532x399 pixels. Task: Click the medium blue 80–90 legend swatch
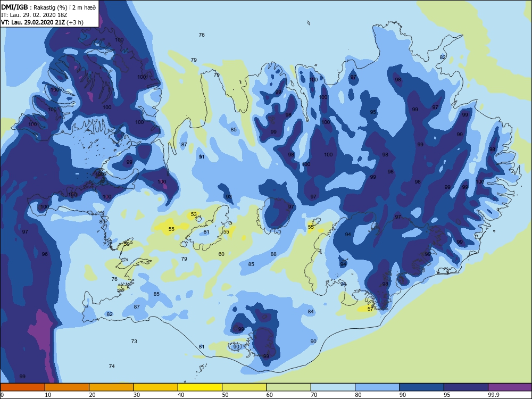(377, 387)
